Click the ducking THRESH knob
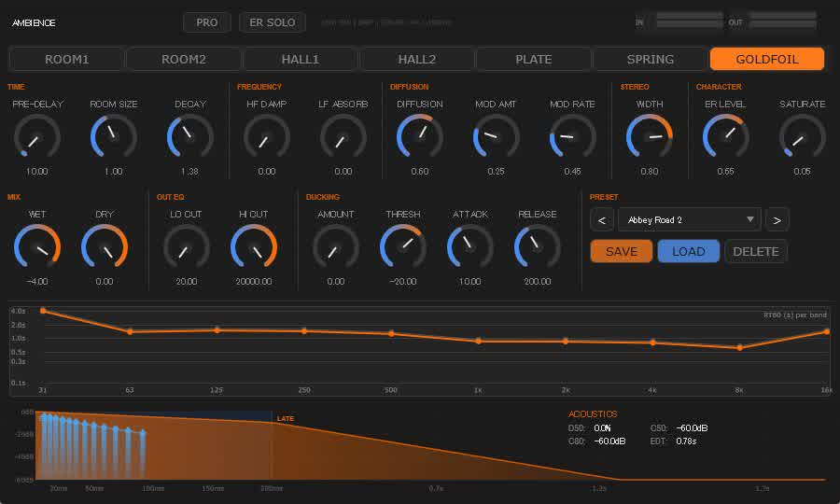This screenshot has width=840, height=504. (403, 247)
